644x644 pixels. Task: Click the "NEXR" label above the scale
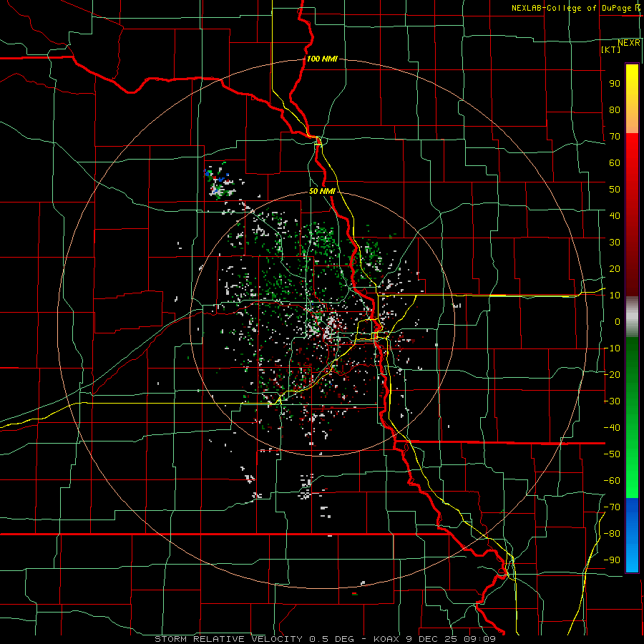(629, 43)
